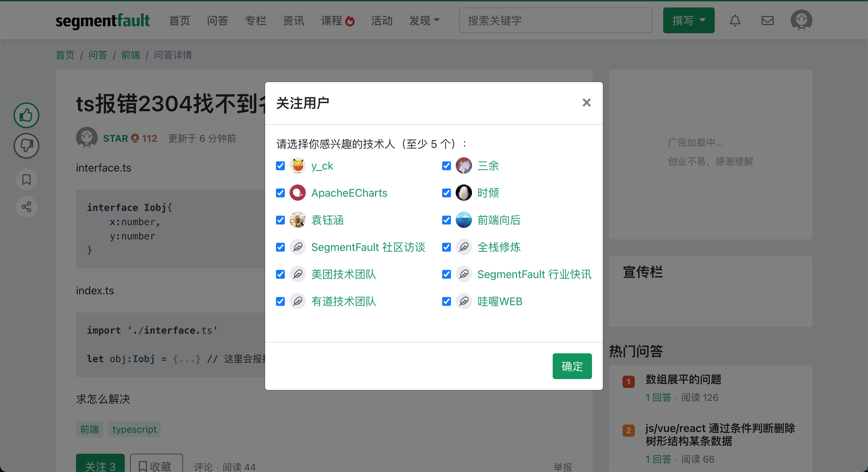Open the notifications bell
The image size is (868, 472).
[735, 21]
